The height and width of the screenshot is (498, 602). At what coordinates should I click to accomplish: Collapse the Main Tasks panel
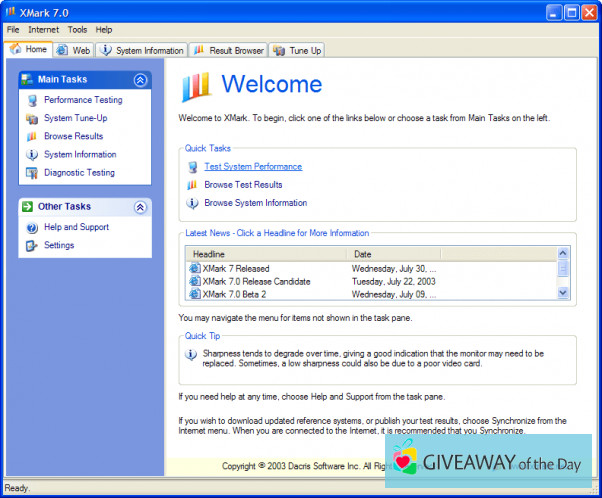[x=140, y=79]
